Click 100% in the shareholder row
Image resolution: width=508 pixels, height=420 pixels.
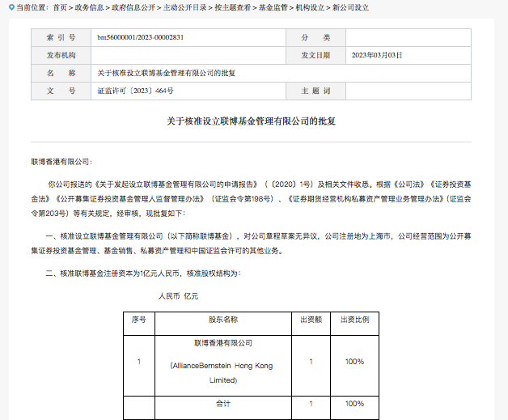[354, 362]
